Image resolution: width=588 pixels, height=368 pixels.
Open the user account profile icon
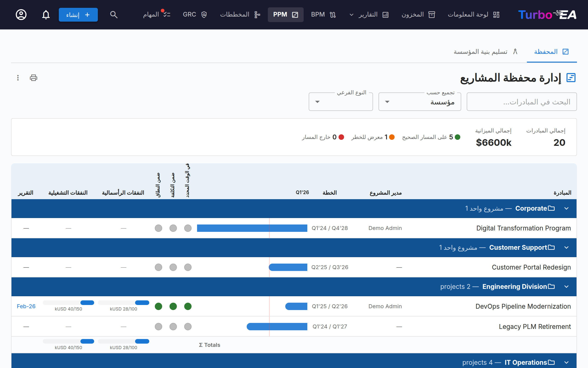click(x=21, y=14)
